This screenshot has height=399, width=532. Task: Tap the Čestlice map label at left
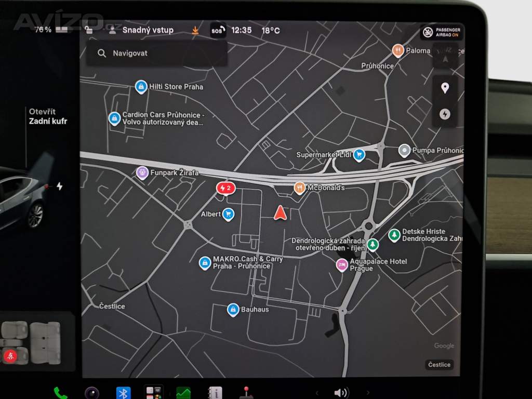coord(112,307)
